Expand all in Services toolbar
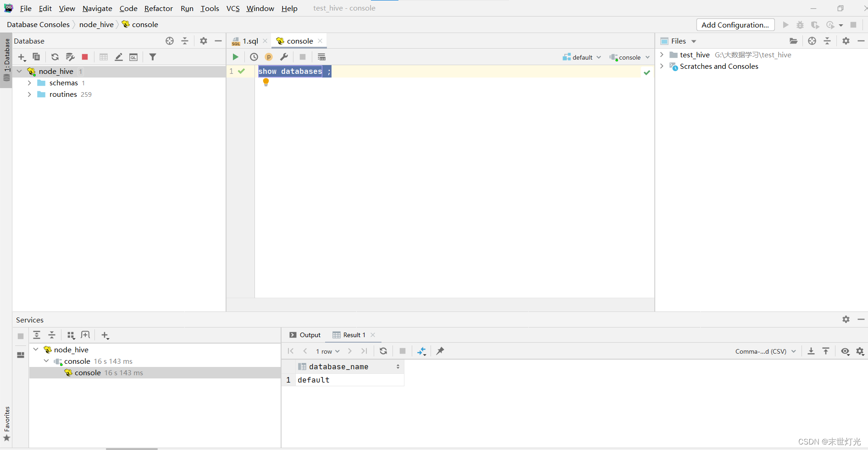868x450 pixels. tap(37, 335)
